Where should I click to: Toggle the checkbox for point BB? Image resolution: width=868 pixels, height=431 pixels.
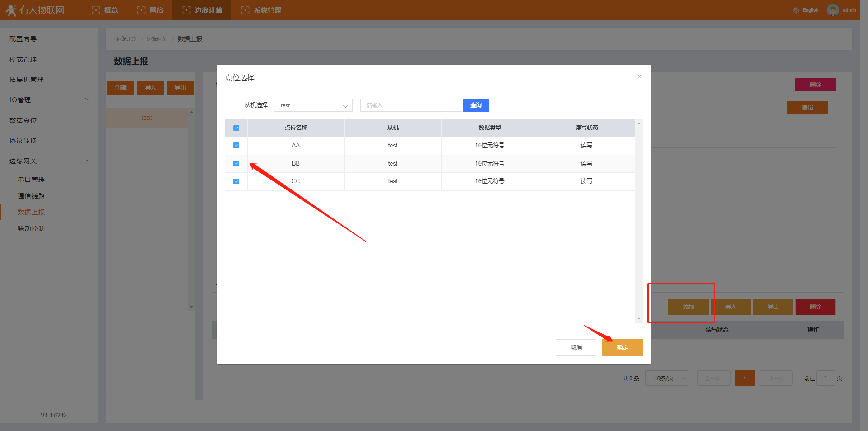[236, 164]
